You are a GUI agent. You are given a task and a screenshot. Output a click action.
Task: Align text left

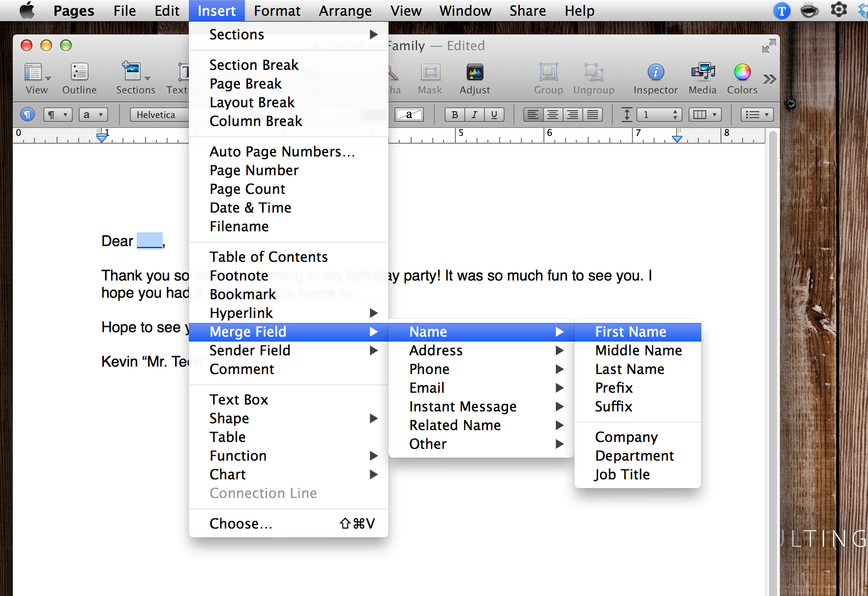(533, 115)
